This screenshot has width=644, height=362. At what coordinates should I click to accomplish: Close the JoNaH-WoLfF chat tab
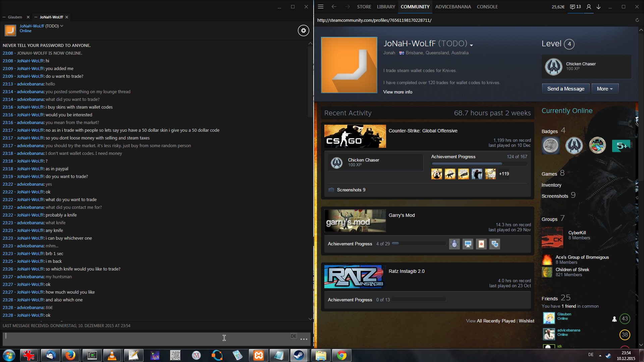click(67, 17)
